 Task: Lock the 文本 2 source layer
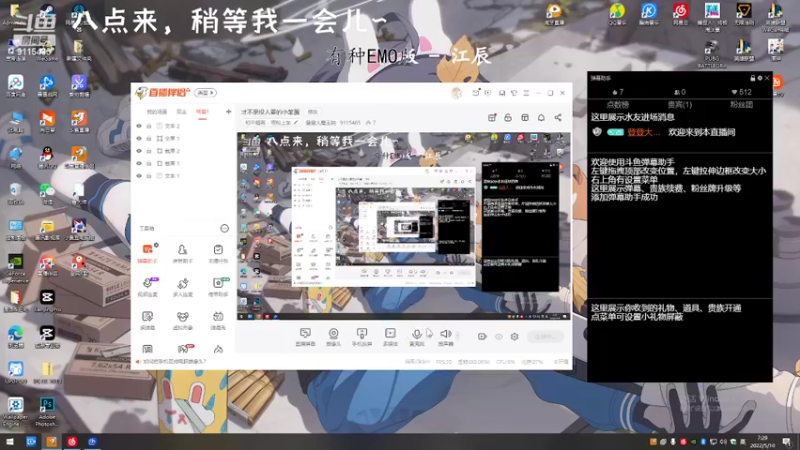click(x=149, y=126)
